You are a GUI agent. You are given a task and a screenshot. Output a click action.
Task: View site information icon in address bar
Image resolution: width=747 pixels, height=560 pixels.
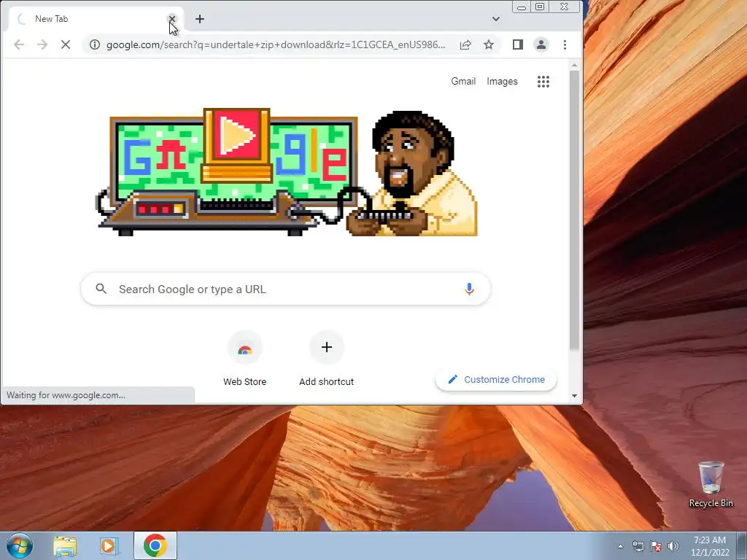tap(95, 44)
